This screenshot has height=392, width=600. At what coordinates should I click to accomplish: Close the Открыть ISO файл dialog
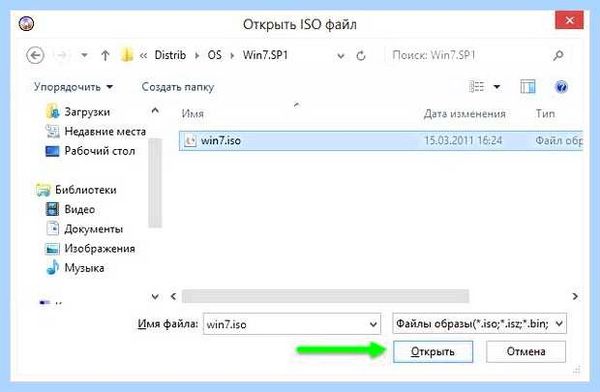(569, 20)
